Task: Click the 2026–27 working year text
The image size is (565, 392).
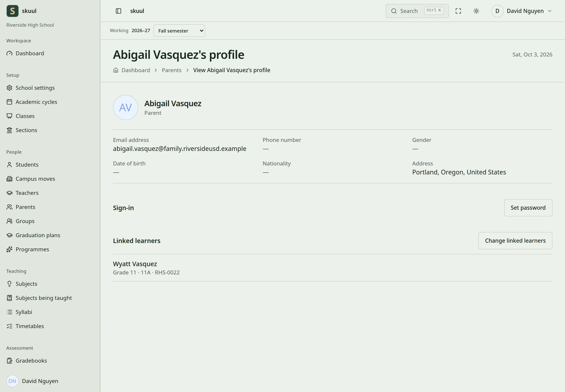Action: coord(141,30)
